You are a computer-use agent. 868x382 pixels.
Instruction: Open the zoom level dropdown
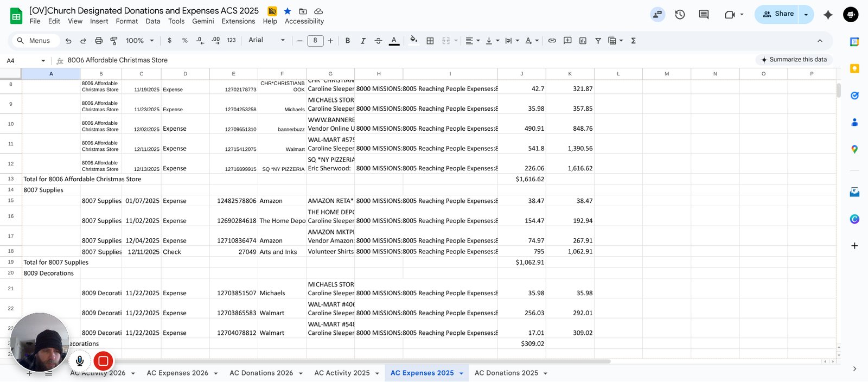click(x=140, y=41)
